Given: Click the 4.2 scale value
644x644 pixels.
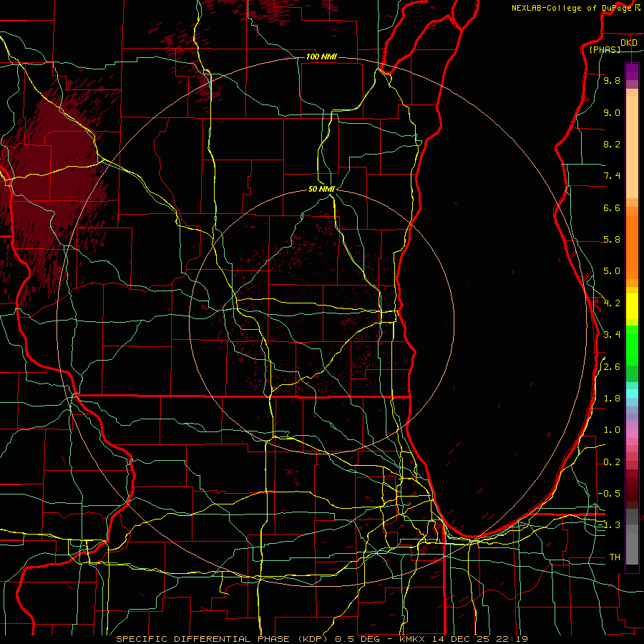Looking at the screenshot, I should [612, 303].
